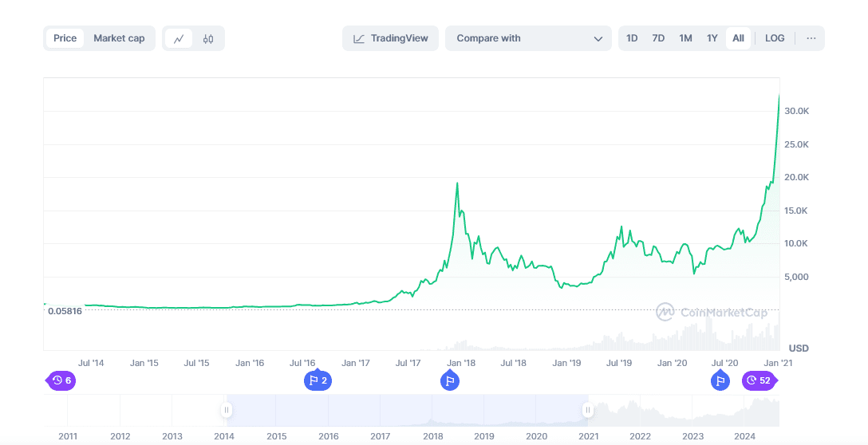This screenshot has width=868, height=445.
Task: Choose the 1Y time range
Action: click(712, 38)
